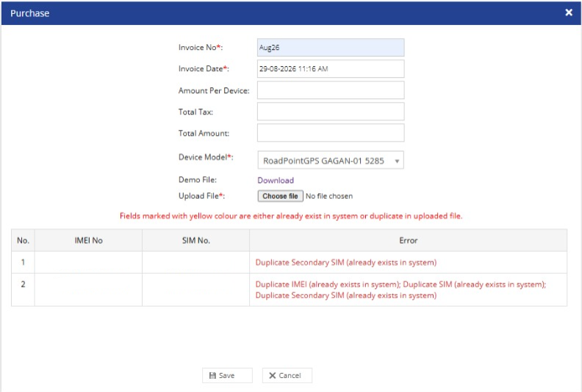
Task: Select row 1 Duplicate Secondary SIM error
Action: tap(346, 262)
